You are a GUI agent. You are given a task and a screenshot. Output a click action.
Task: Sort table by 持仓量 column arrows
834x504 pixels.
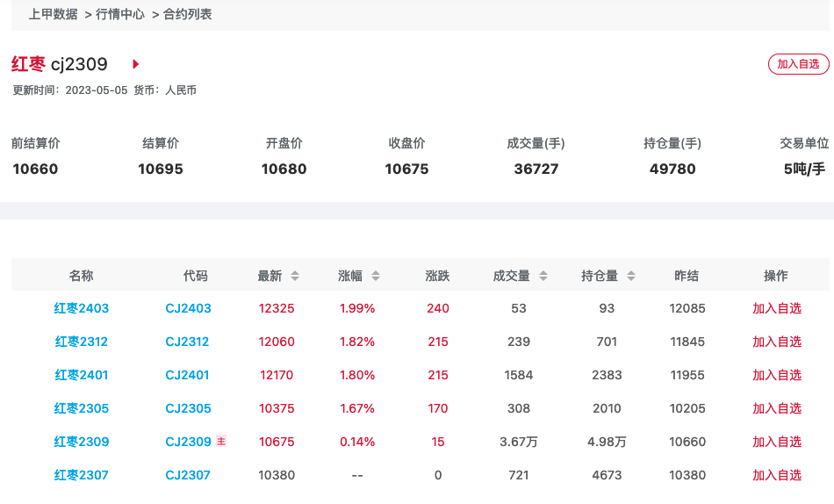point(631,276)
